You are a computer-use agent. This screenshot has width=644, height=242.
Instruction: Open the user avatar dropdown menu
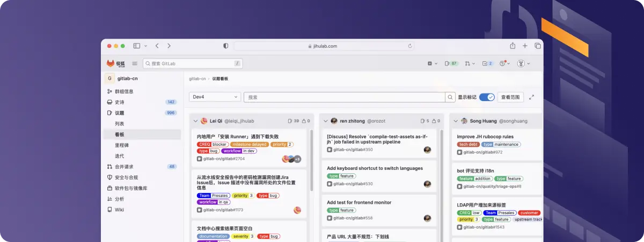523,63
